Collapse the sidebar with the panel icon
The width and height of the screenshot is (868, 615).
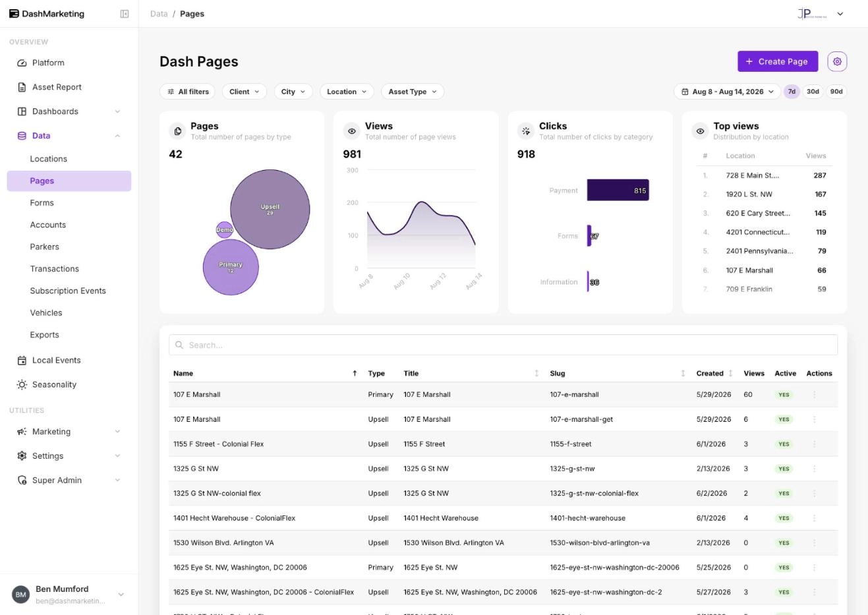125,14
